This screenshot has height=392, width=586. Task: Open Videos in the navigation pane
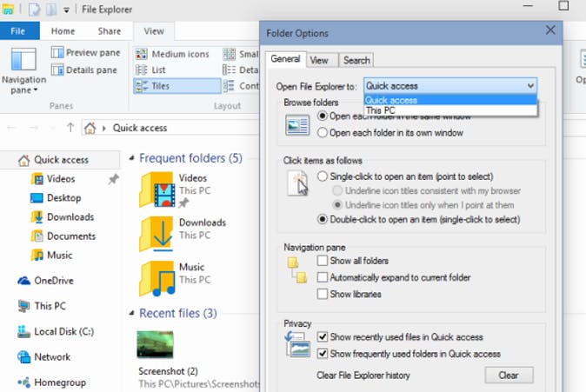[53, 179]
